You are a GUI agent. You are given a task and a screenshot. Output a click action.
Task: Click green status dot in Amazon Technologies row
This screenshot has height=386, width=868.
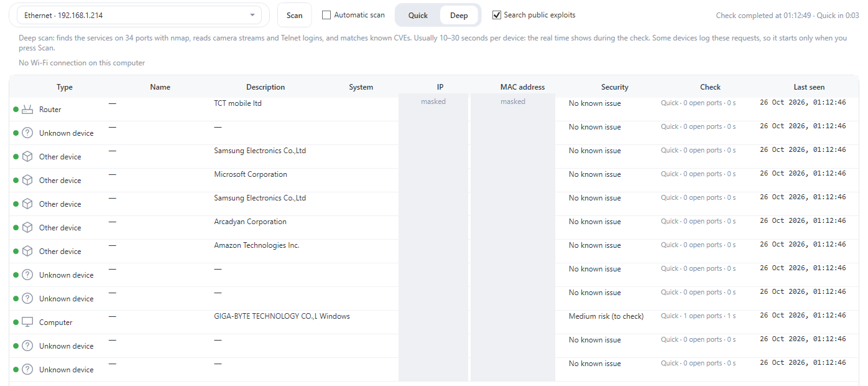click(16, 252)
